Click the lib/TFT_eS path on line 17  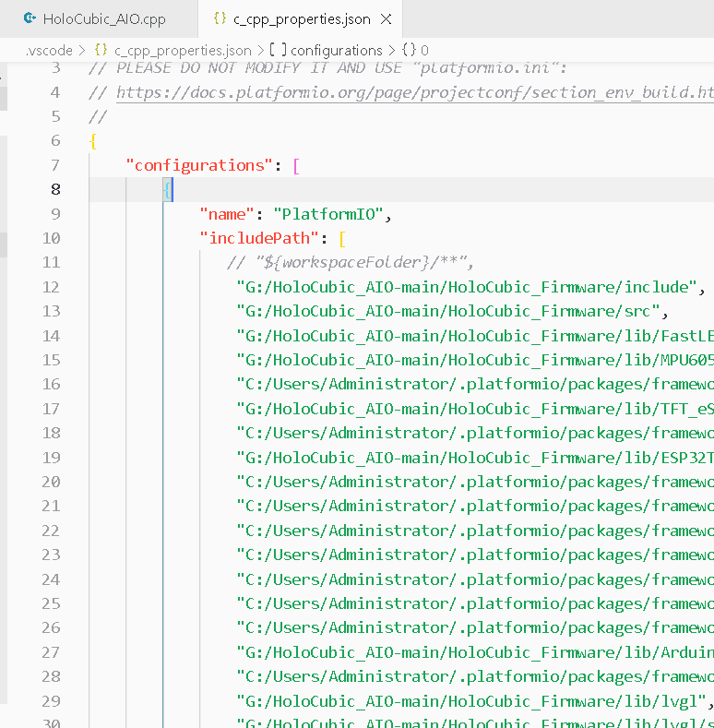pyautogui.click(x=475, y=409)
